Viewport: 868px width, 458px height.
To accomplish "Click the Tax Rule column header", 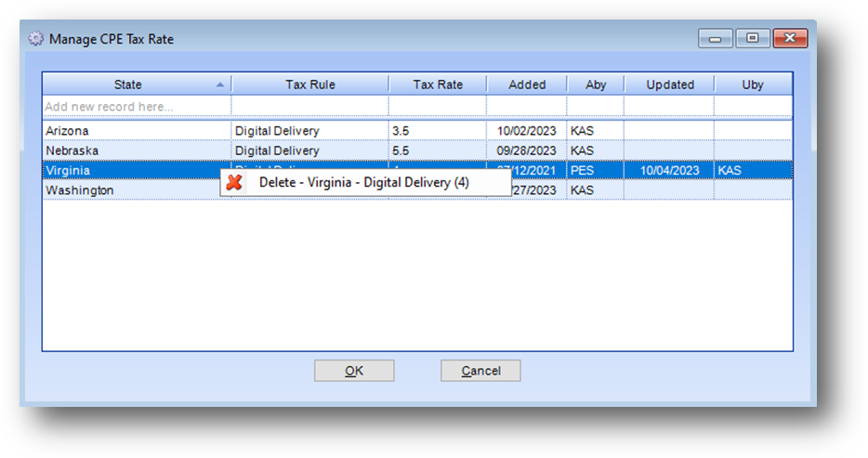I will pyautogui.click(x=310, y=85).
